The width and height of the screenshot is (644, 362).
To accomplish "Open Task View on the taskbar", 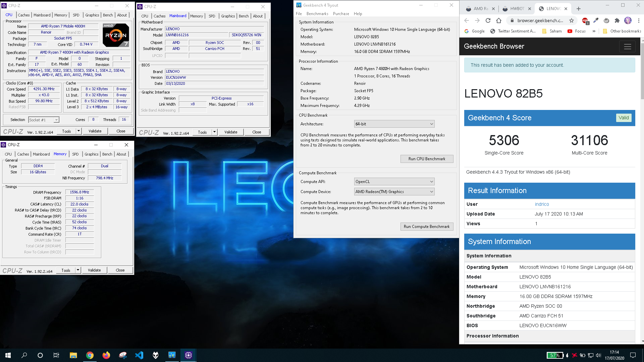I will (56, 355).
